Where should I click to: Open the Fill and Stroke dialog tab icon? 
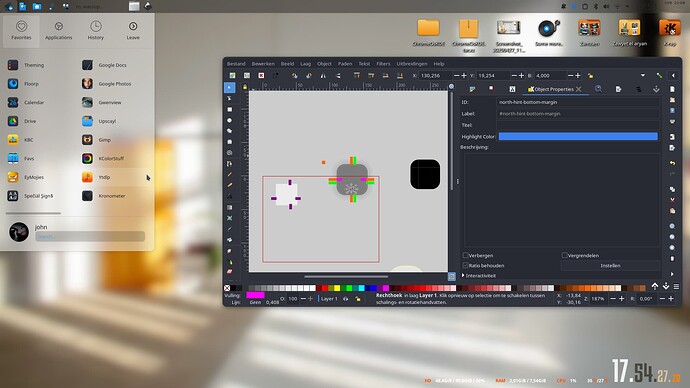click(472, 89)
